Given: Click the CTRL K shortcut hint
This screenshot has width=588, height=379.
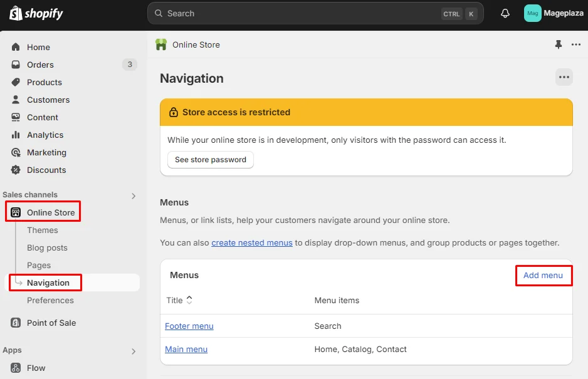Looking at the screenshot, I should click(459, 14).
